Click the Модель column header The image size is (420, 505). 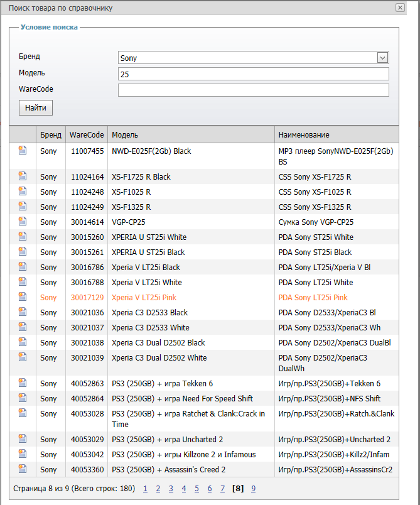pyautogui.click(x=191, y=134)
